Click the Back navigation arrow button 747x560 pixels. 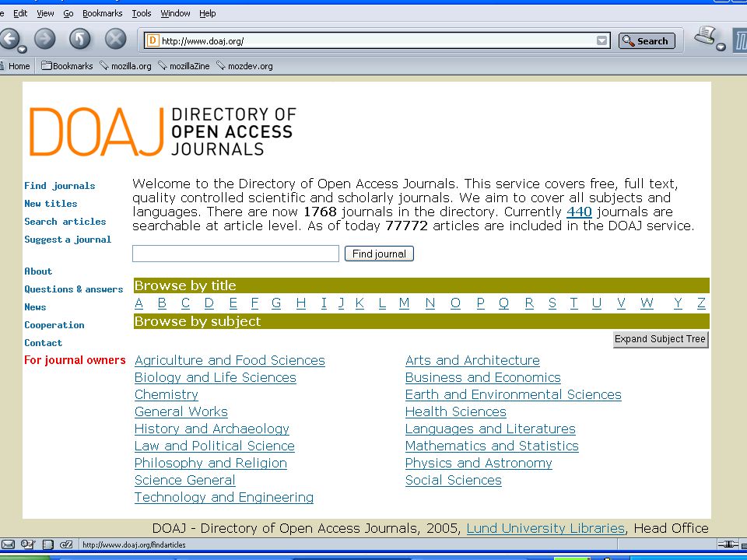click(x=9, y=39)
